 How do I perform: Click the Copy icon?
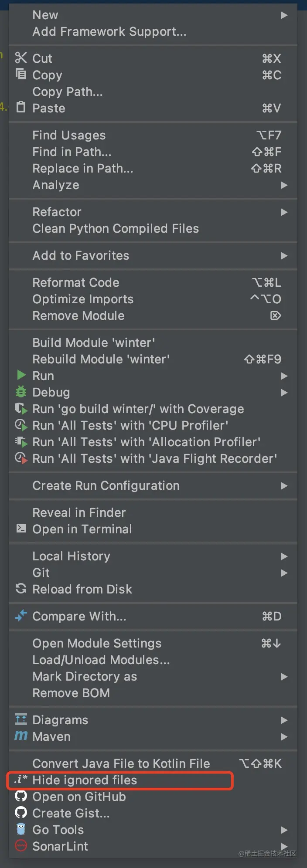pos(20,74)
